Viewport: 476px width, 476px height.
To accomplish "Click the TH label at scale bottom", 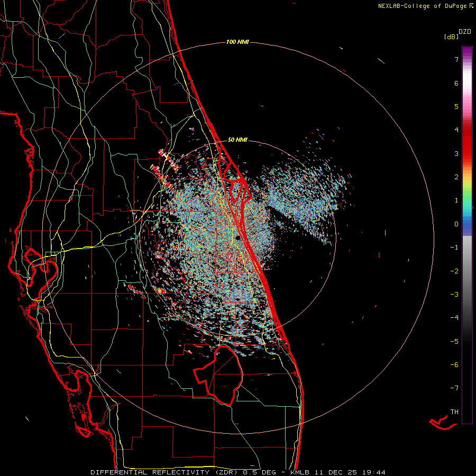I will pyautogui.click(x=454, y=412).
